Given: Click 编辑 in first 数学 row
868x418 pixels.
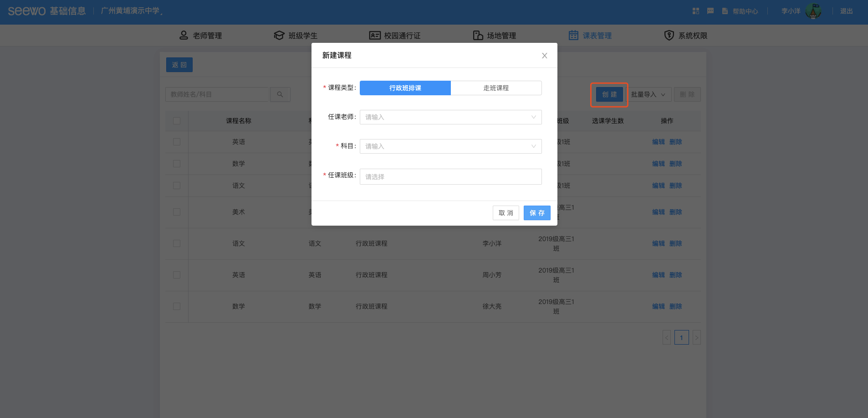Looking at the screenshot, I should click(659, 164).
